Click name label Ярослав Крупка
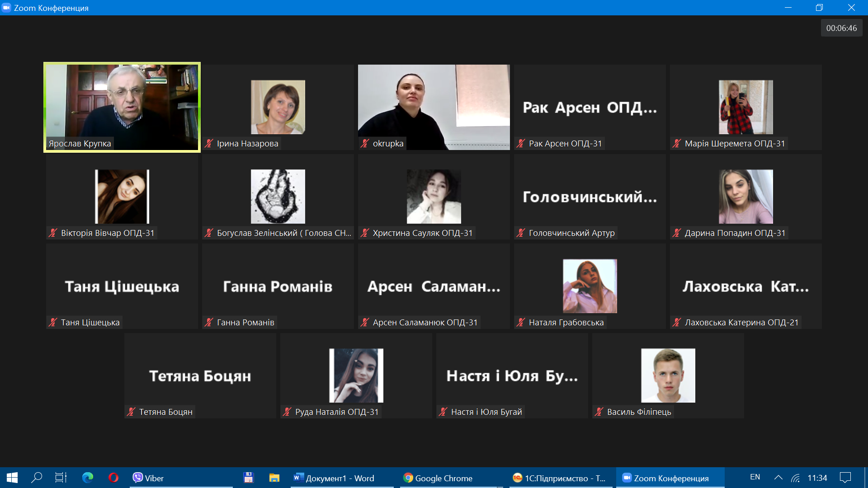This screenshot has width=868, height=488. pyautogui.click(x=80, y=144)
